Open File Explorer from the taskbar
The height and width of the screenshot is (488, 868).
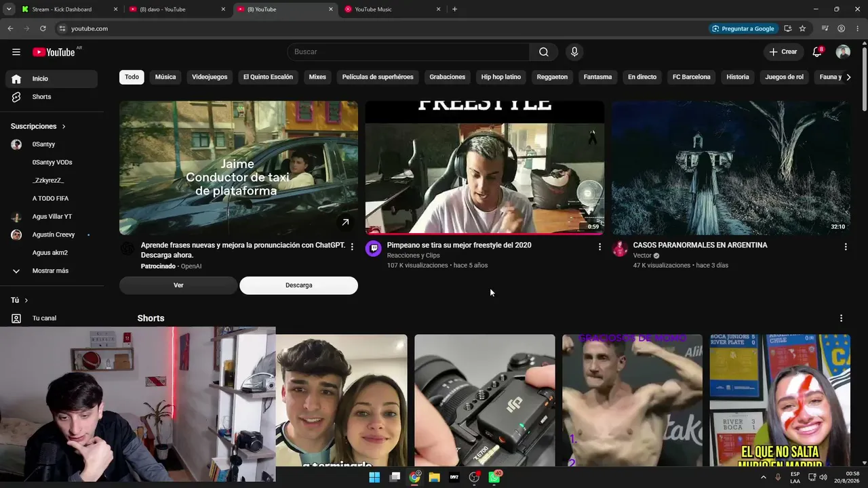point(434,477)
